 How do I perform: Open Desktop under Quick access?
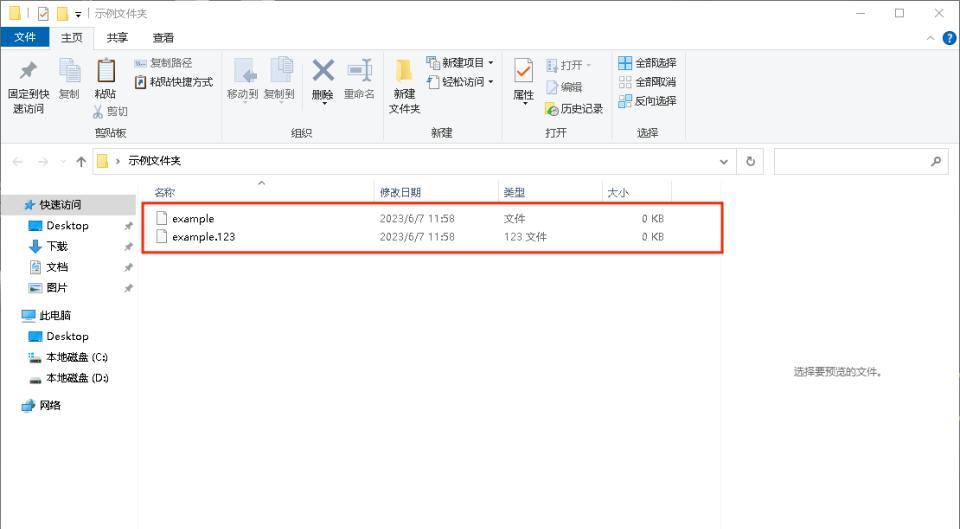click(x=67, y=225)
